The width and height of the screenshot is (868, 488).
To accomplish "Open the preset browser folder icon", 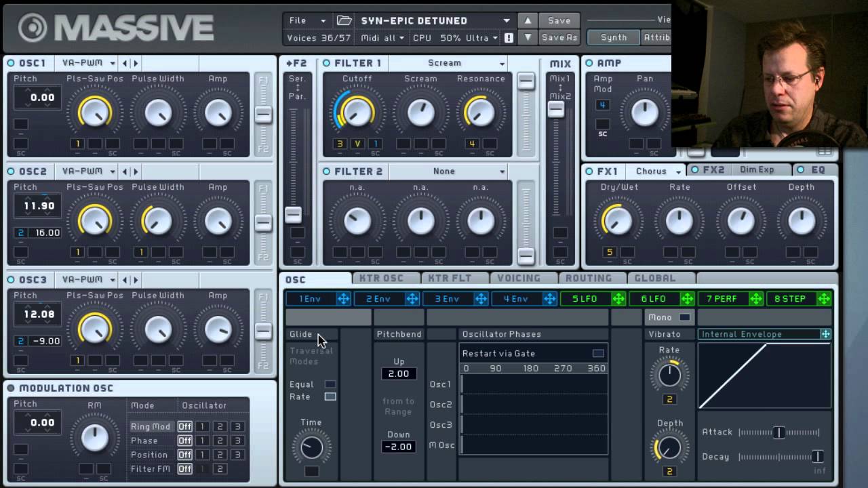I will (x=344, y=20).
